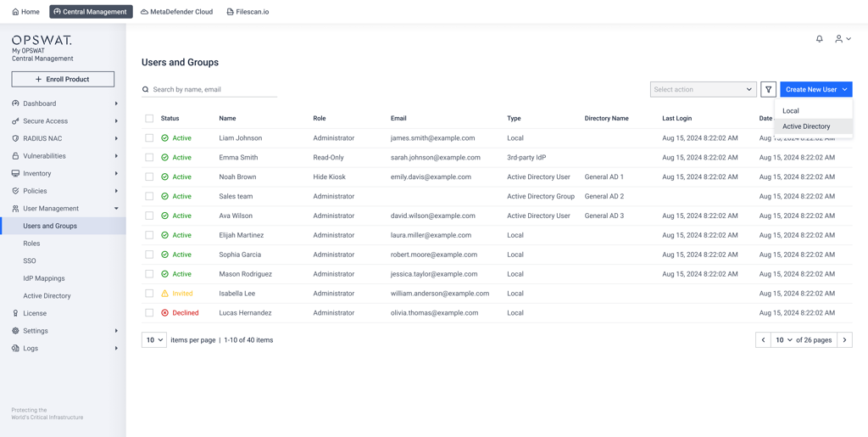Click email emily.davis@example.com
The width and height of the screenshot is (868, 437).
pyautogui.click(x=431, y=176)
